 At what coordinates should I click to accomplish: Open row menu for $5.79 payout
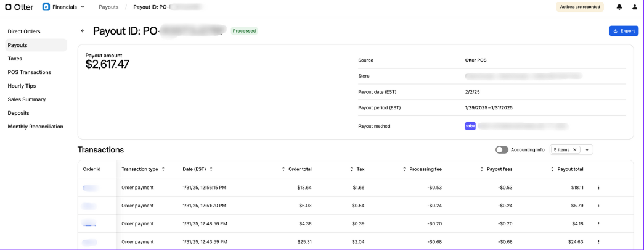click(598, 206)
